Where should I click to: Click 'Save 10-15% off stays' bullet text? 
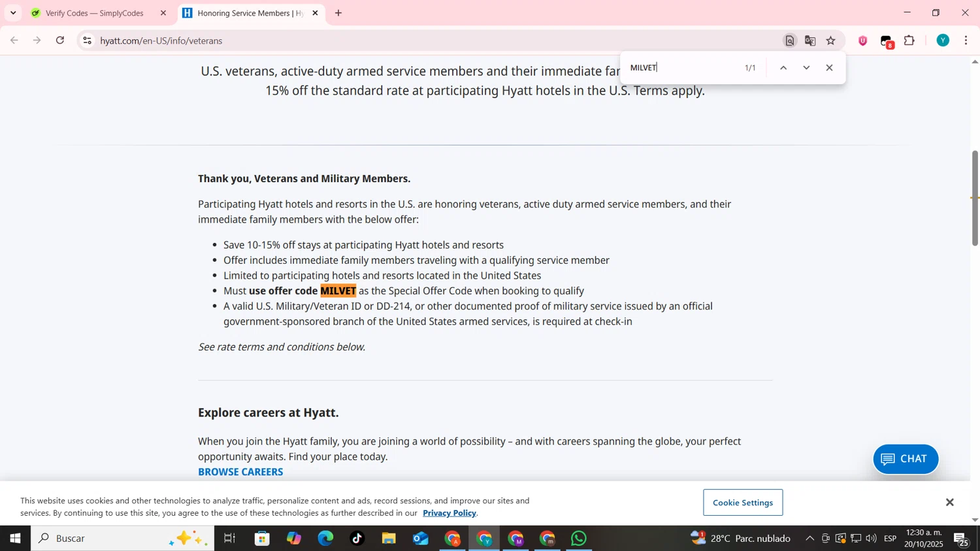coord(363,245)
